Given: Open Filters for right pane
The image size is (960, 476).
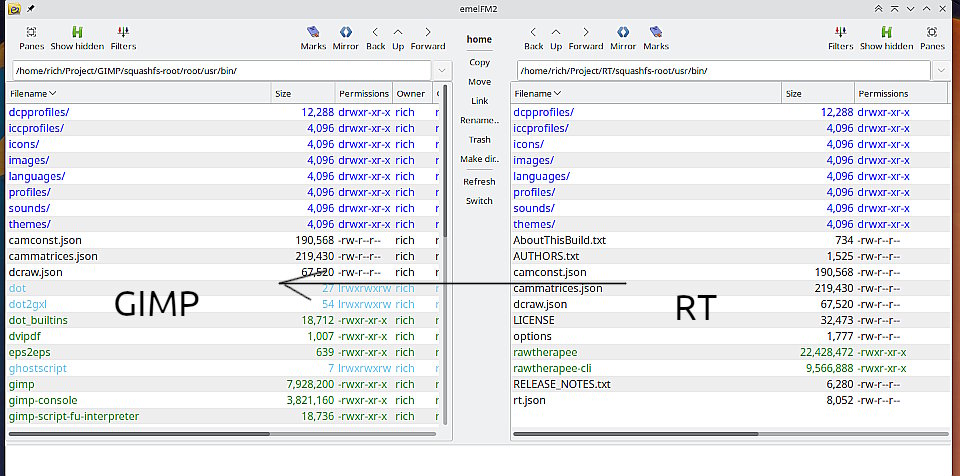Looking at the screenshot, I should coord(841,38).
